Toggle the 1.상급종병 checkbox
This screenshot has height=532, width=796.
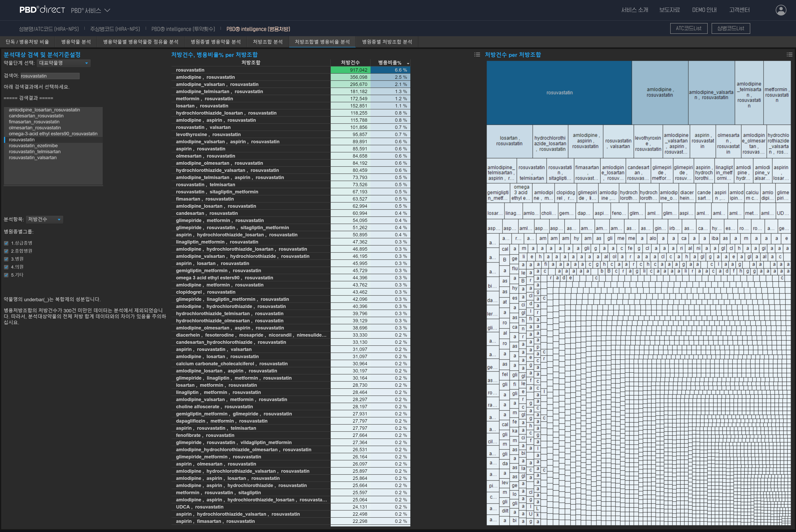coord(6,243)
